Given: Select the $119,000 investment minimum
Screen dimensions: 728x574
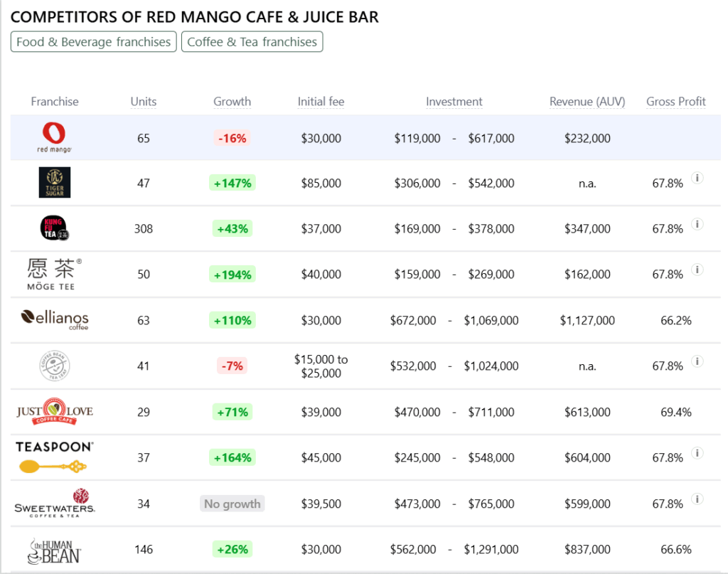Looking at the screenshot, I should 417,138.
